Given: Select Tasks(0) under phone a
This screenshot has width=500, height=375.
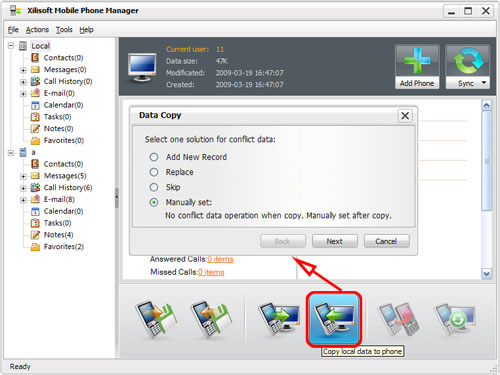Looking at the screenshot, I should click(x=51, y=223).
